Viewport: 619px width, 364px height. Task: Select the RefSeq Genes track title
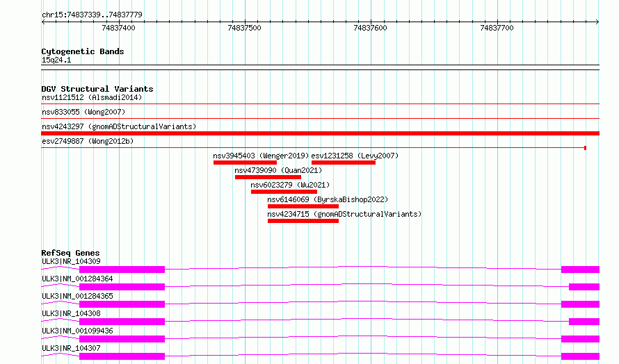coord(70,253)
